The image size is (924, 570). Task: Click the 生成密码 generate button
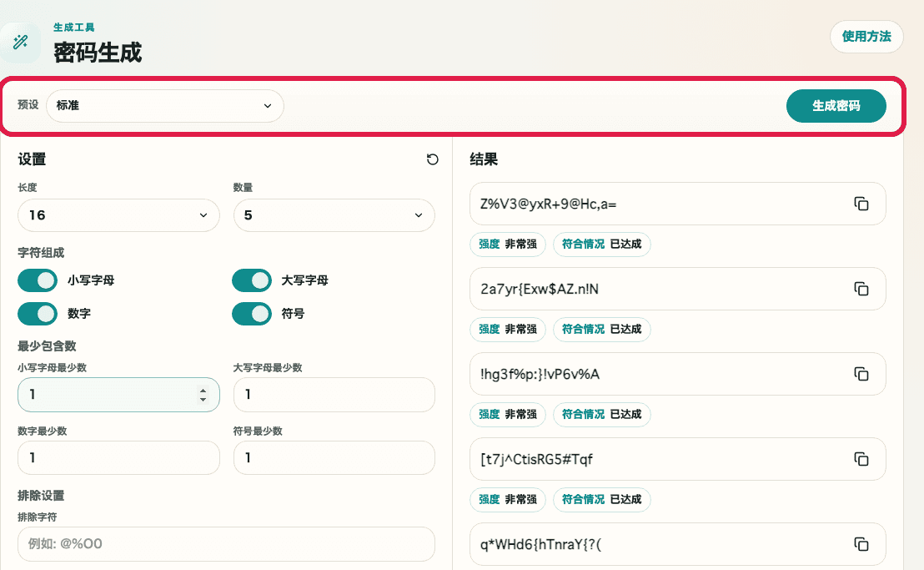pyautogui.click(x=836, y=106)
